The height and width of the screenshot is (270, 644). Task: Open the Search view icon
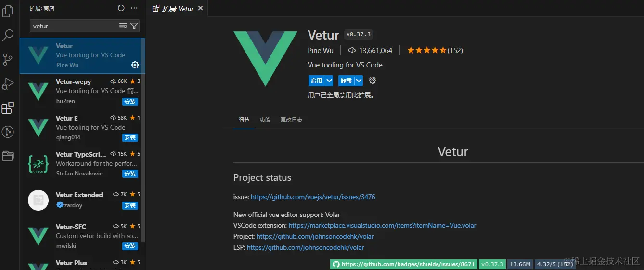(x=8, y=35)
